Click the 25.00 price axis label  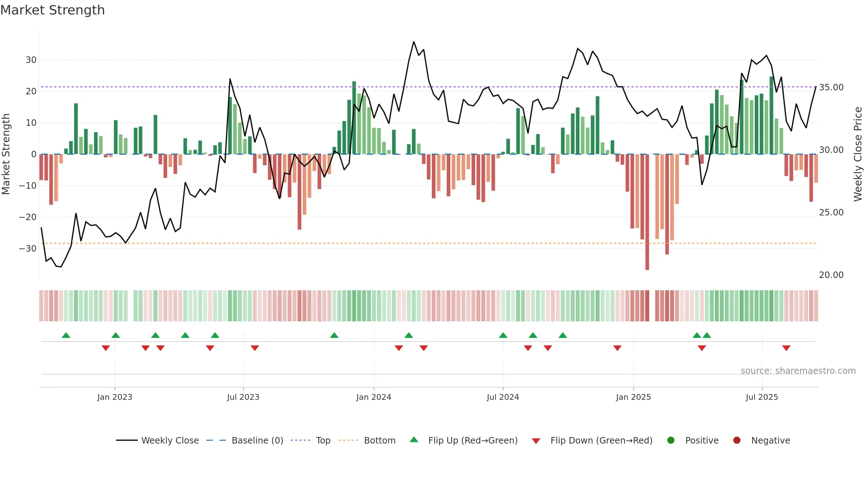(x=831, y=212)
